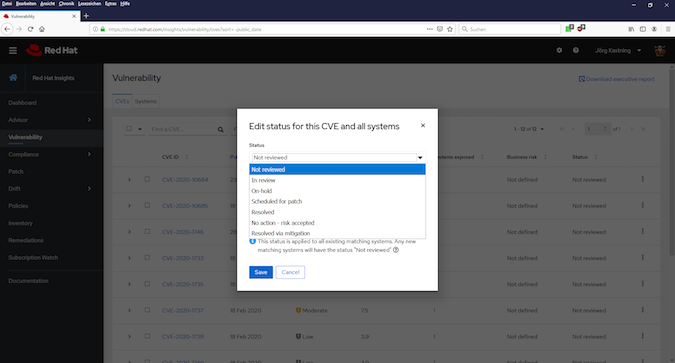This screenshot has height=363, width=675.
Task: Open kebab menu for CVE-2020-1733 row
Action: coord(643,257)
